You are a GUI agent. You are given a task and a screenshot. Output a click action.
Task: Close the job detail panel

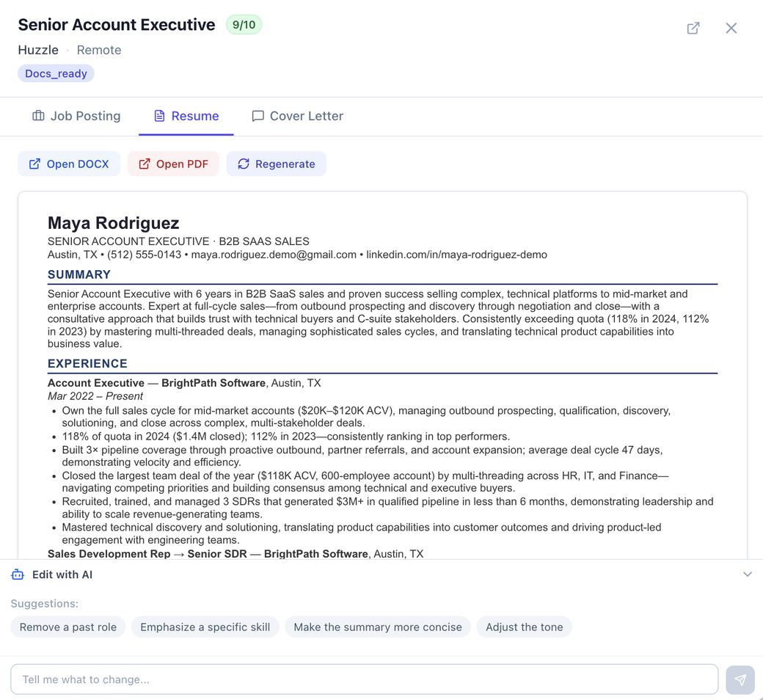(731, 28)
